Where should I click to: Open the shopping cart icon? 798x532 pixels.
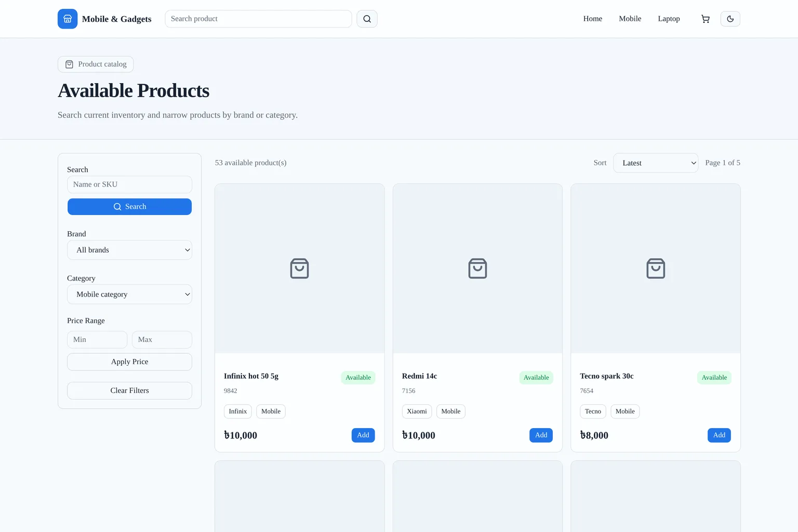coord(705,19)
